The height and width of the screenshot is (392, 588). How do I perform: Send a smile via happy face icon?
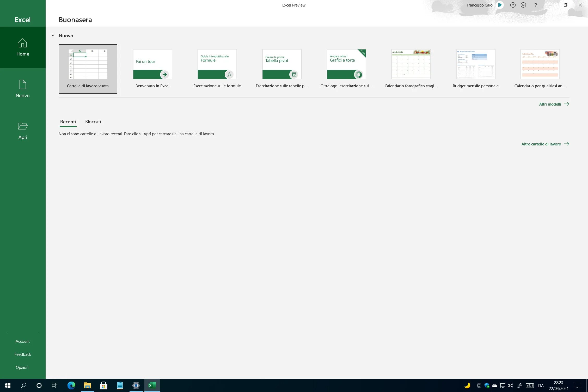point(513,5)
